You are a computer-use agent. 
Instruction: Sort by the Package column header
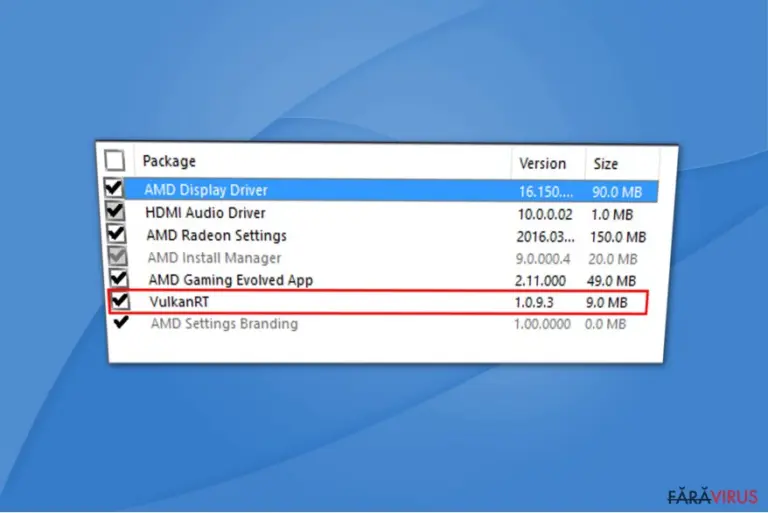tap(169, 161)
